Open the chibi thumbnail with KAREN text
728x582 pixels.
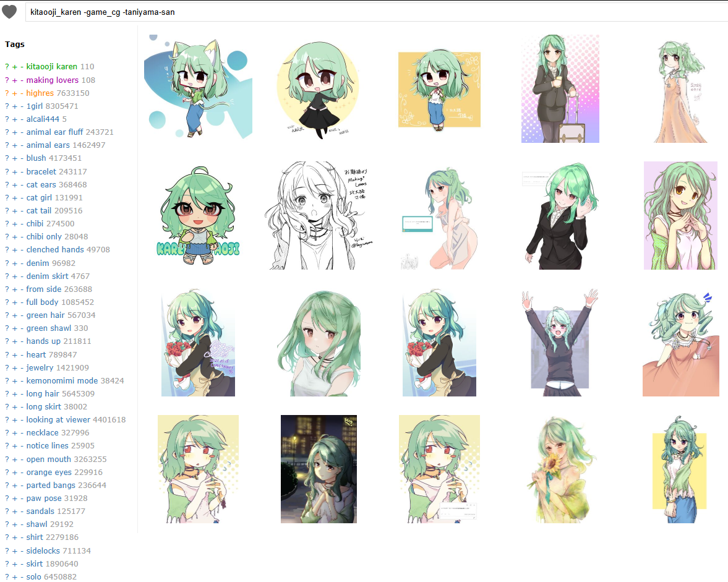[199, 215]
